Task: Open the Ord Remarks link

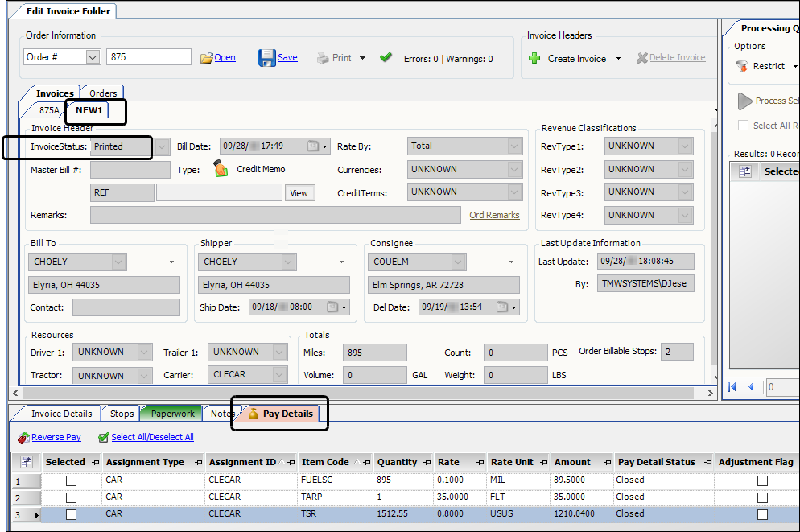Action: click(x=494, y=215)
